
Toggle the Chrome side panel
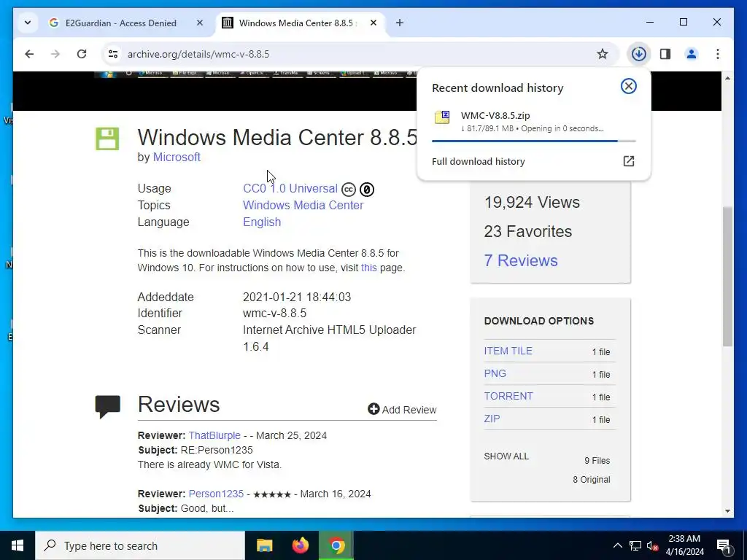click(665, 54)
